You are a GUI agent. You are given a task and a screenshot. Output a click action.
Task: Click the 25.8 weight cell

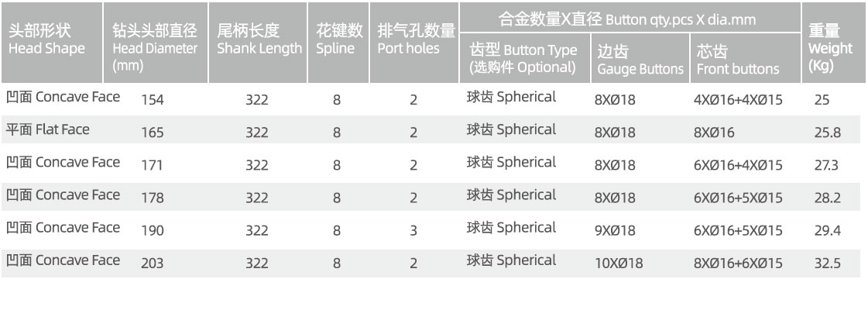(x=828, y=133)
